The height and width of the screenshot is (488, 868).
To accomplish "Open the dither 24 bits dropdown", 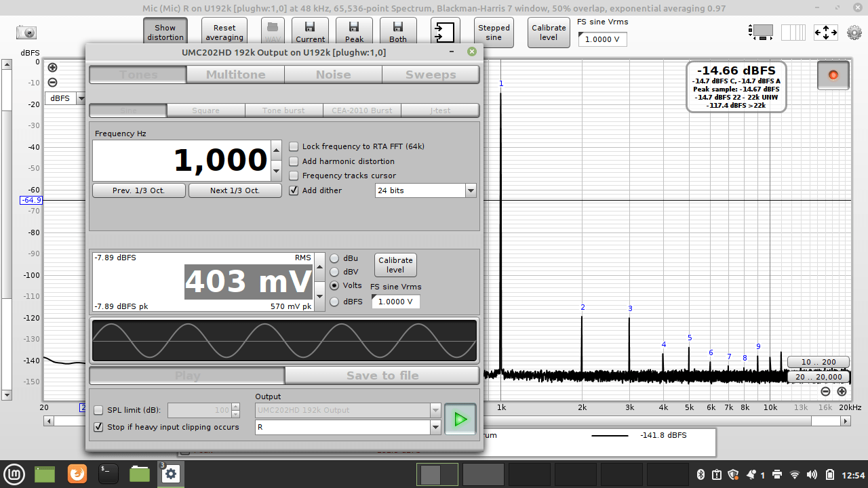I will [471, 190].
